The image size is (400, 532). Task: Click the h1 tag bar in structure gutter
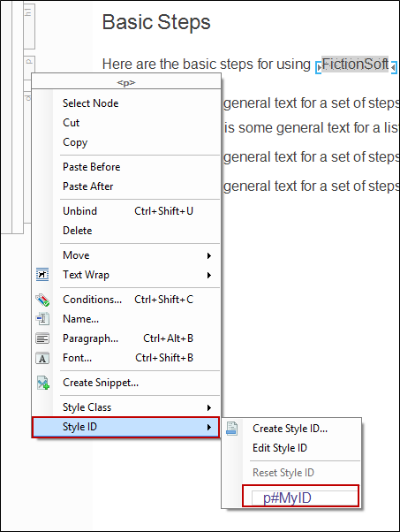coord(29,26)
